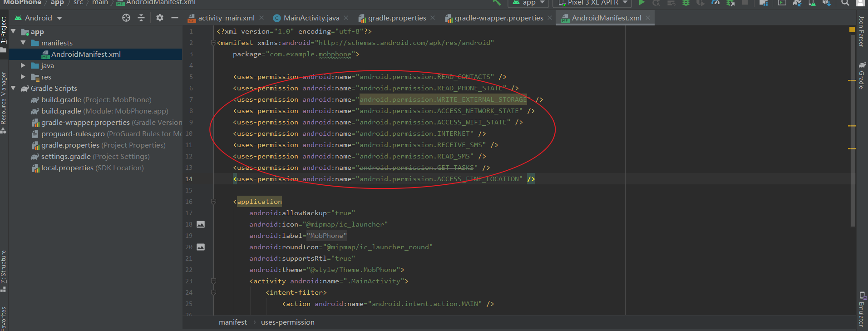Collapse the Gradle Scripts node arrow
Viewport: 868px width, 331px height.
[13, 88]
